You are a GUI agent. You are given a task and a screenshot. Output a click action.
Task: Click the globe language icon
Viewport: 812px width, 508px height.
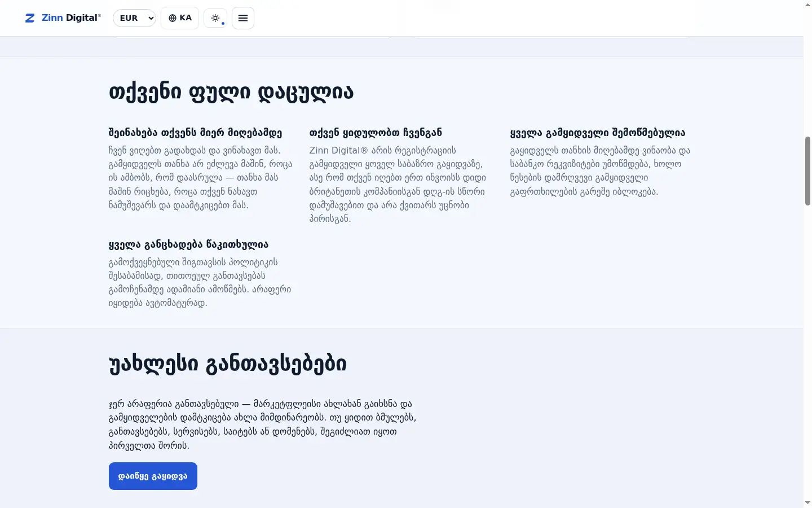[173, 18]
